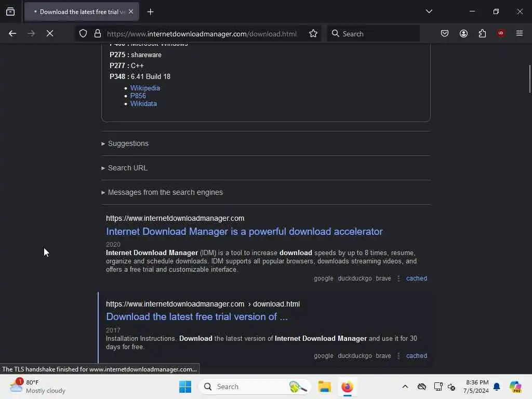
Task: Open cached link of download.html result
Action: (417, 355)
